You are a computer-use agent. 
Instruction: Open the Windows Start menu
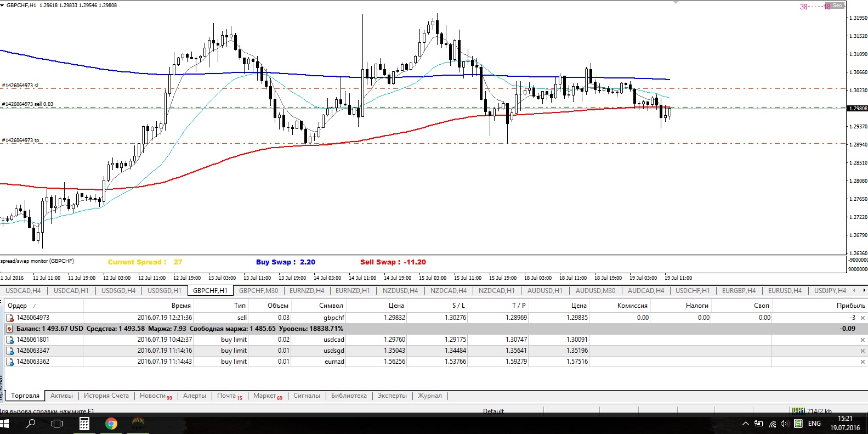[5, 424]
